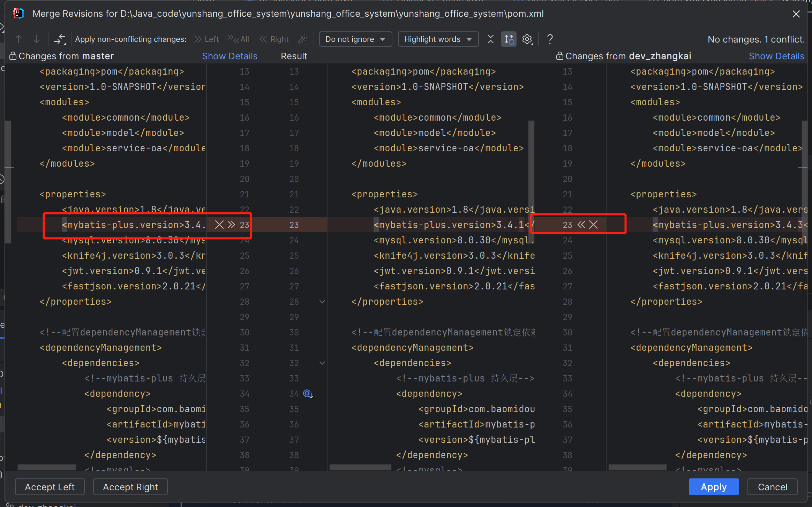
Task: Toggle synchronize scrolling button
Action: 509,39
